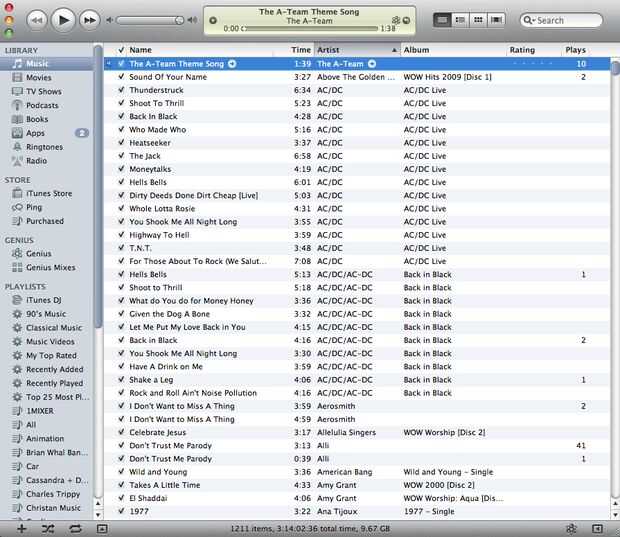Image resolution: width=620 pixels, height=537 pixels.
Task: Uncheck Back In Black AC/DC Live checkbox
Action: click(121, 116)
